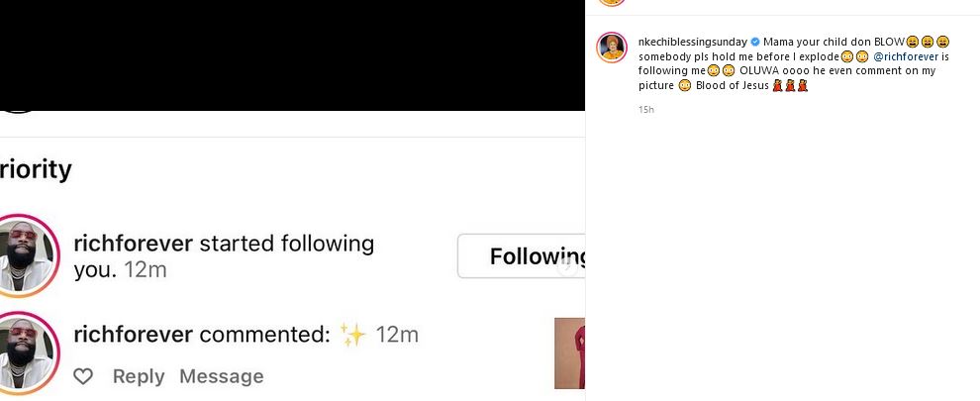Click the 12m timestamp next to the comment
The width and height of the screenshot is (980, 401).
tap(397, 335)
